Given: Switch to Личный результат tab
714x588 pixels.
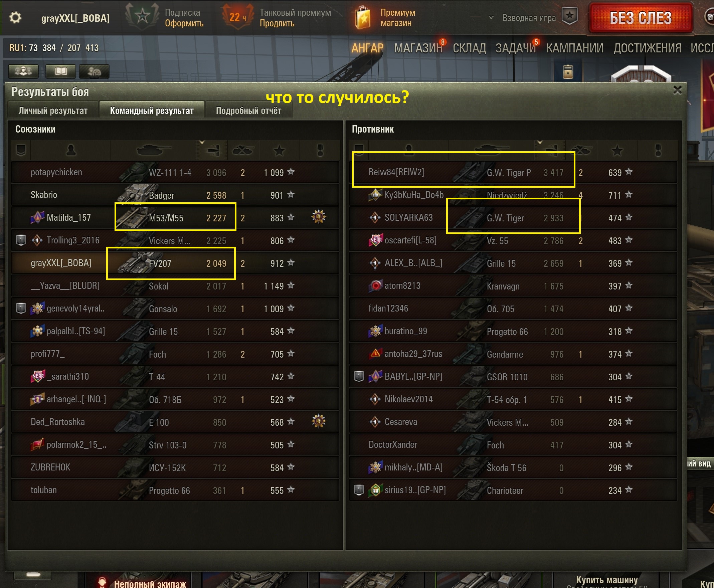Looking at the screenshot, I should coord(53,111).
